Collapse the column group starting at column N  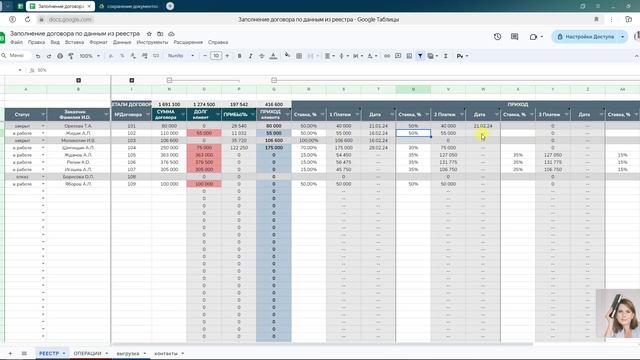169,80
